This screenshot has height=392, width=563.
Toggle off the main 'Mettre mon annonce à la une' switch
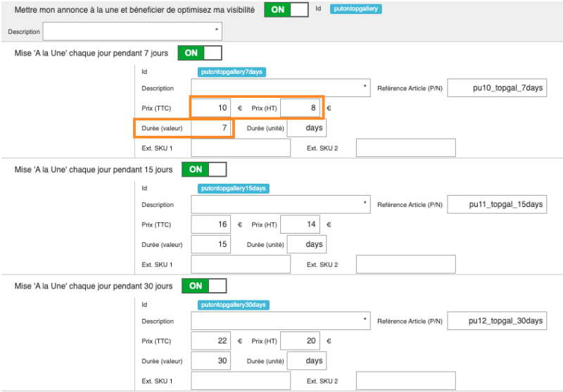coord(286,10)
